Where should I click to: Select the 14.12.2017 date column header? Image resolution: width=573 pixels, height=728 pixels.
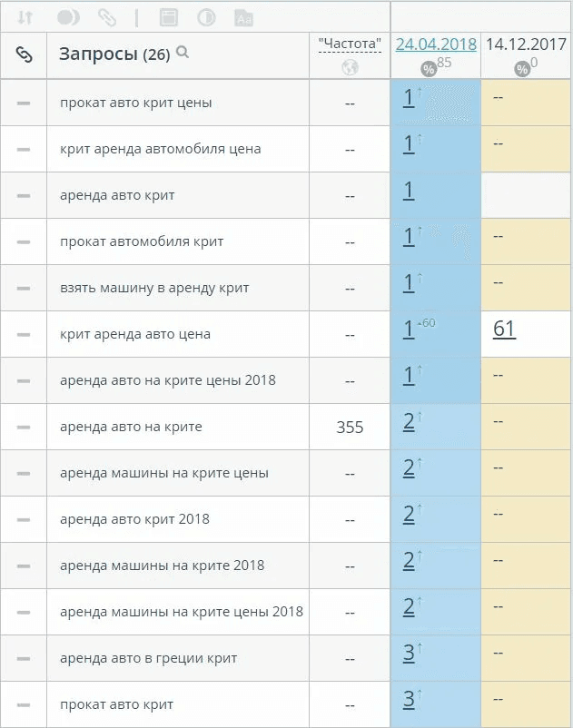[x=526, y=44]
